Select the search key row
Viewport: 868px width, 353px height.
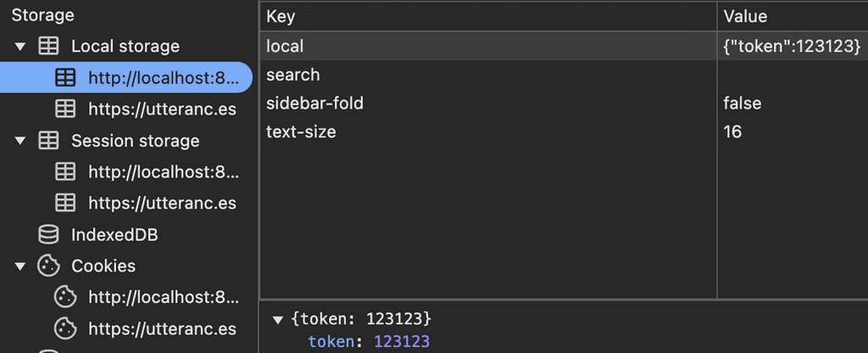pyautogui.click(x=564, y=75)
